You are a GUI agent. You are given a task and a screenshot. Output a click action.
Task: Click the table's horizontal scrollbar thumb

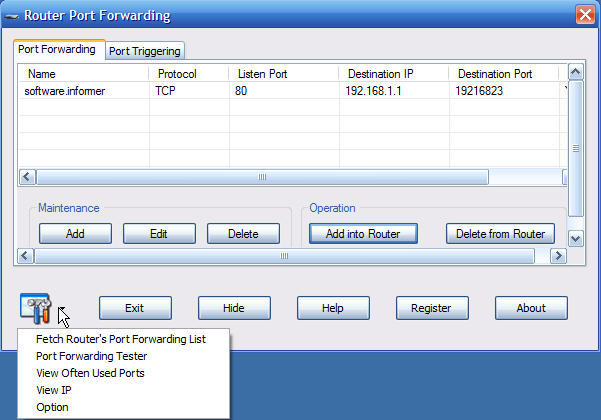262,177
